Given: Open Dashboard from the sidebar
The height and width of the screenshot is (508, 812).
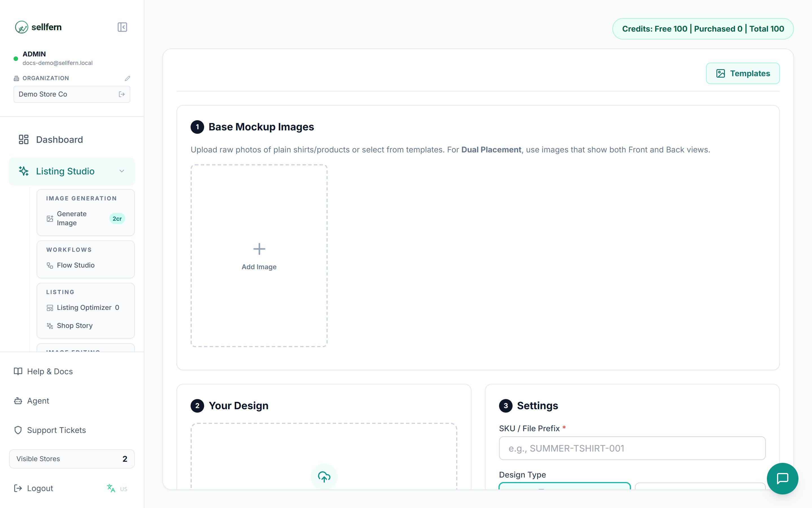Looking at the screenshot, I should point(72,139).
